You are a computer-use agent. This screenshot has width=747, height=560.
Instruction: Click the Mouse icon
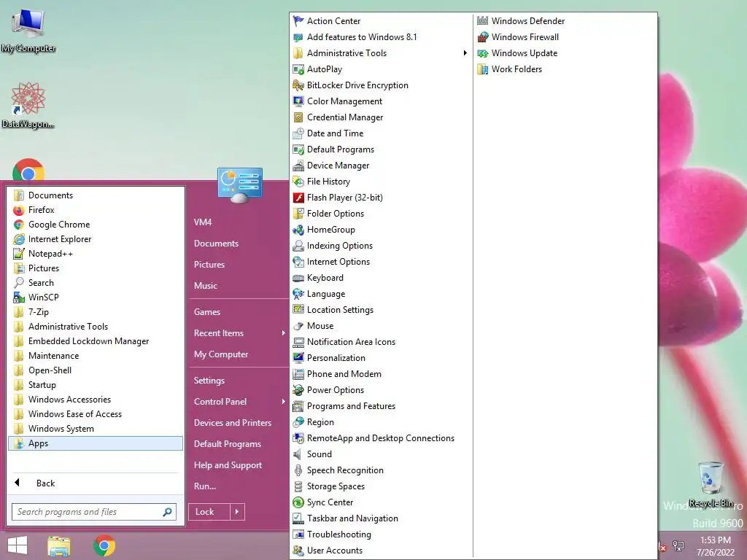pyautogui.click(x=298, y=326)
